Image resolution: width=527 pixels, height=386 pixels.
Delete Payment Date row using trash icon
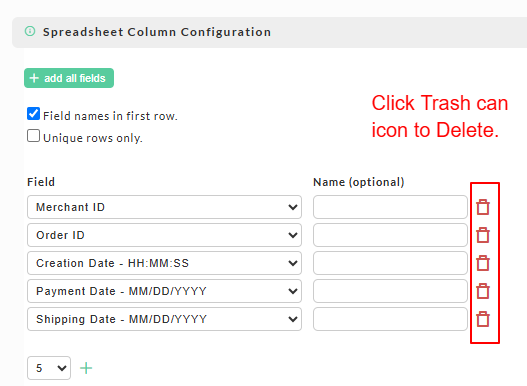pyautogui.click(x=483, y=291)
